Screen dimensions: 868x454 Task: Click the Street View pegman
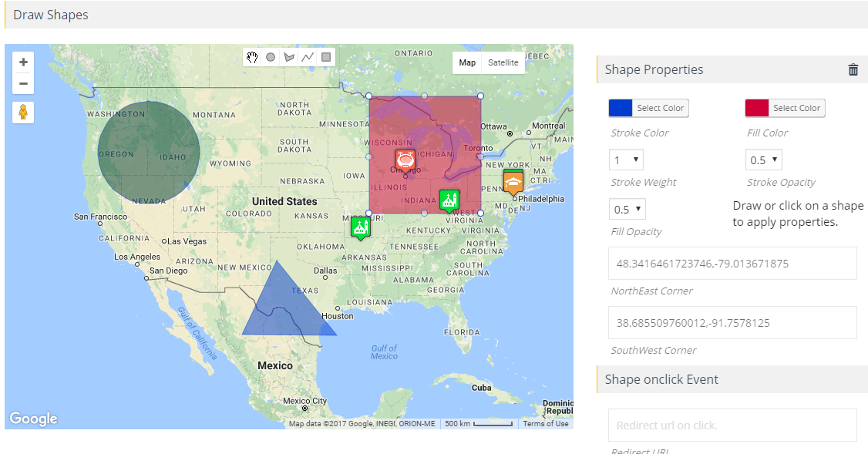(23, 113)
